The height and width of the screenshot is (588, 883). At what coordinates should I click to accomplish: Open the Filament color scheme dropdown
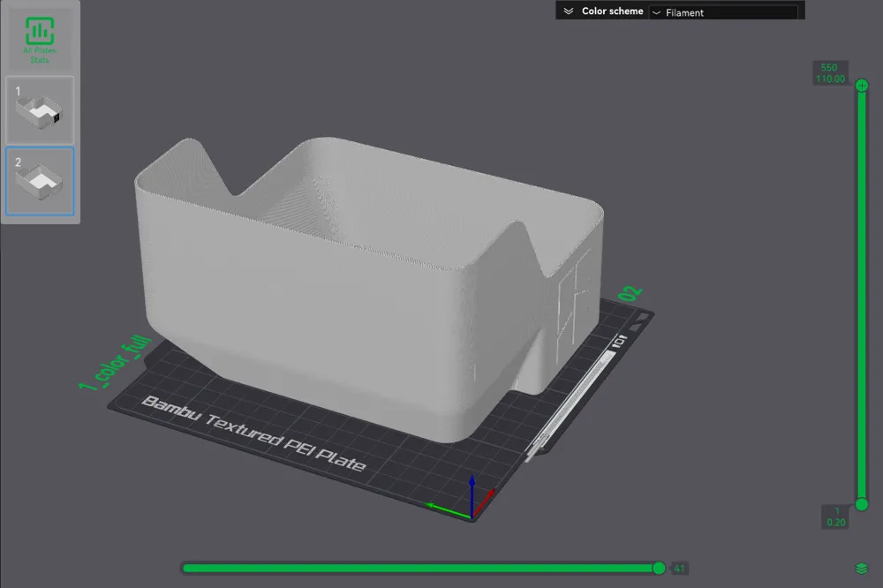coord(726,11)
